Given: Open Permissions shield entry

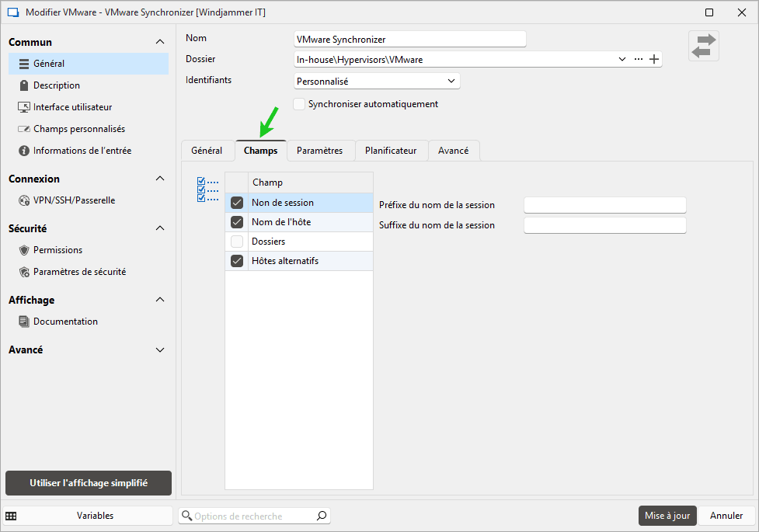Looking at the screenshot, I should tap(57, 250).
